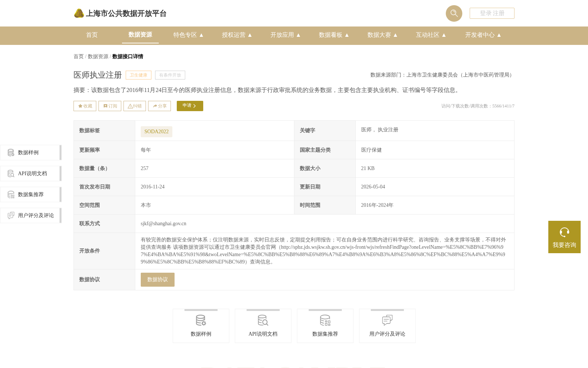Expand the 互动社区 nav dropdown

pos(431,35)
